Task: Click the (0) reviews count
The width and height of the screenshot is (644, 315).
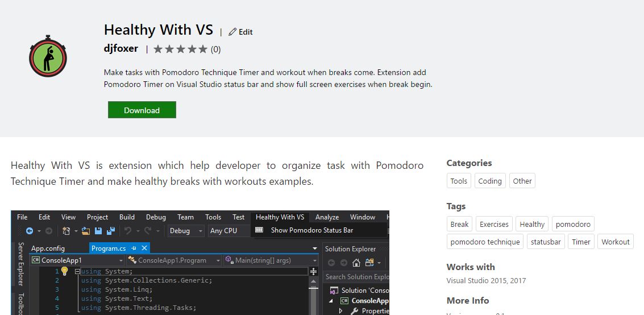Action: click(215, 49)
